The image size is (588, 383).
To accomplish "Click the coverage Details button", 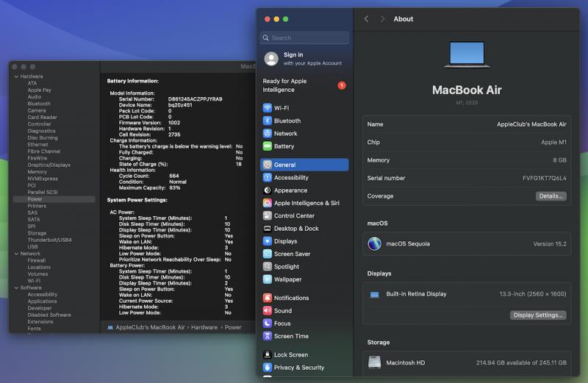I will click(x=551, y=196).
